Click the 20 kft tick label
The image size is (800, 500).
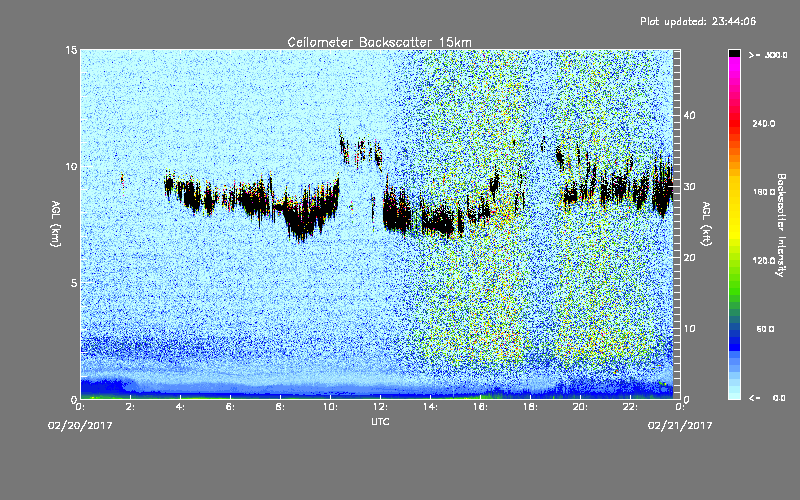click(x=689, y=258)
